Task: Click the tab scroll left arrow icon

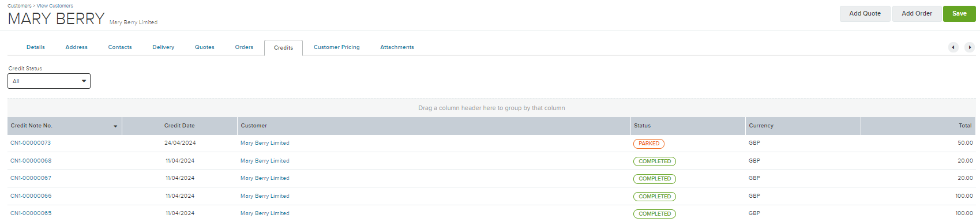Action: (953, 47)
